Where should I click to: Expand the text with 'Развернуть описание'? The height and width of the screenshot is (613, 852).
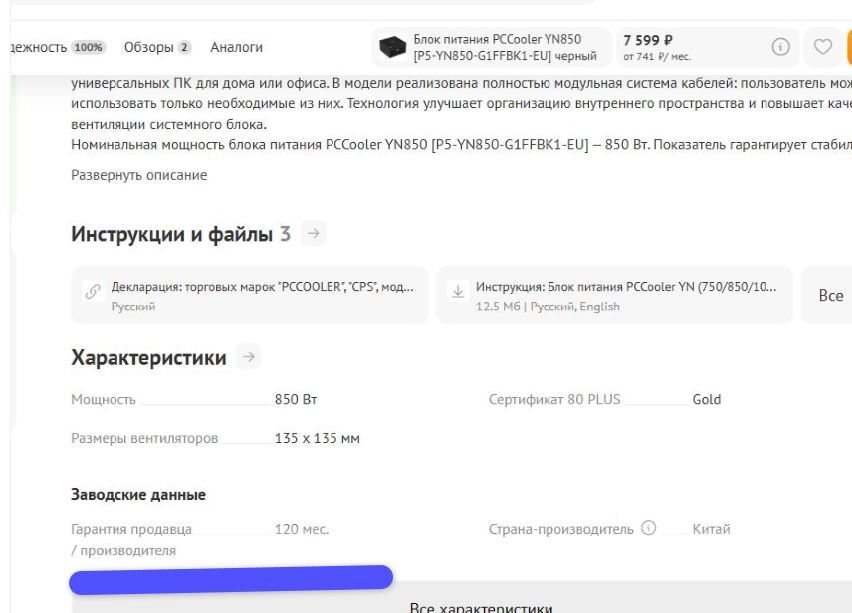(x=139, y=175)
